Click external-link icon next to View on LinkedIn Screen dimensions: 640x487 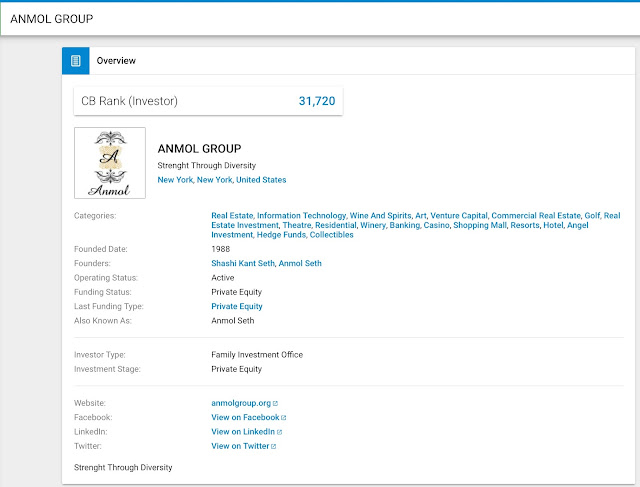[x=280, y=432]
